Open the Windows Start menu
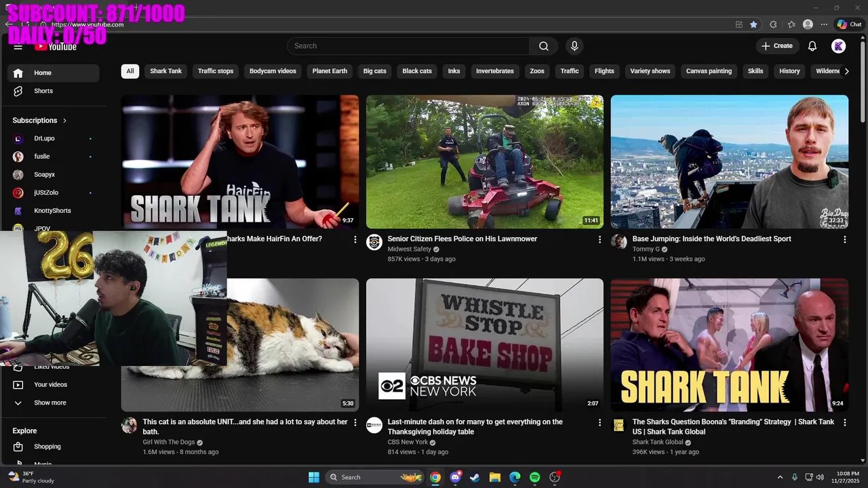868x488 pixels. pos(314,477)
